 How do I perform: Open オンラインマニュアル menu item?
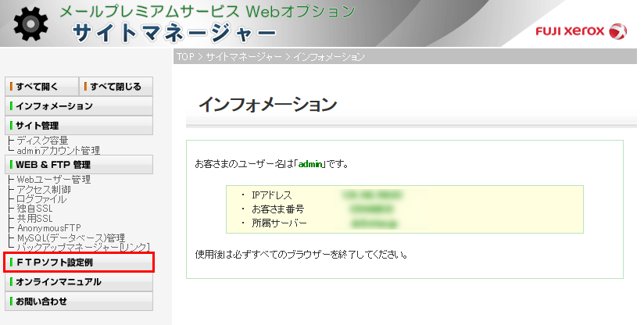point(78,282)
